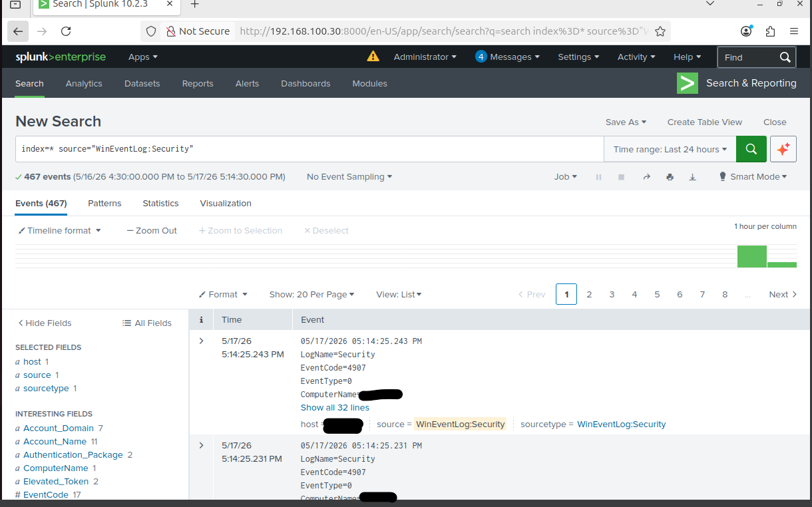Open the Administrator dropdown
This screenshot has width=812, height=507.
click(x=425, y=57)
